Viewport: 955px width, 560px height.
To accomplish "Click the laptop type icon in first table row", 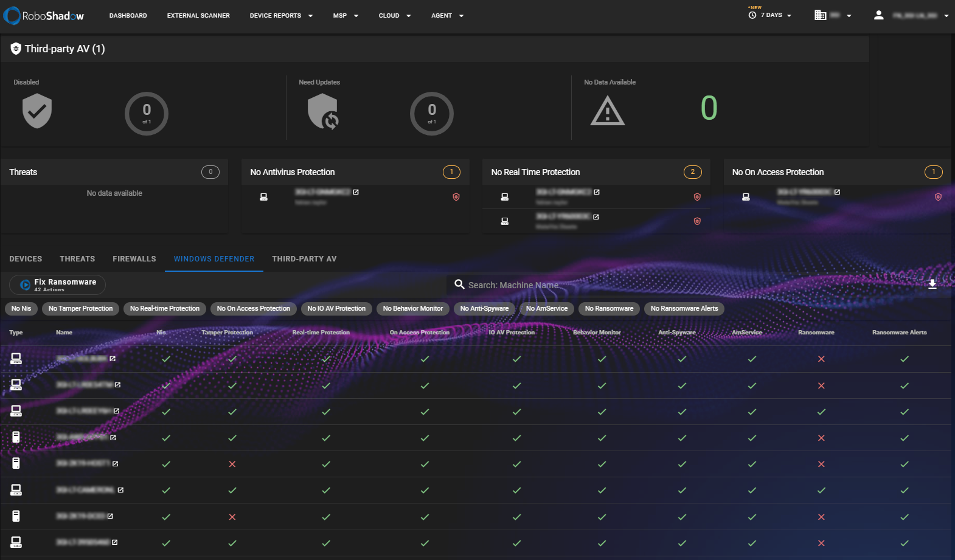I will [x=16, y=359].
